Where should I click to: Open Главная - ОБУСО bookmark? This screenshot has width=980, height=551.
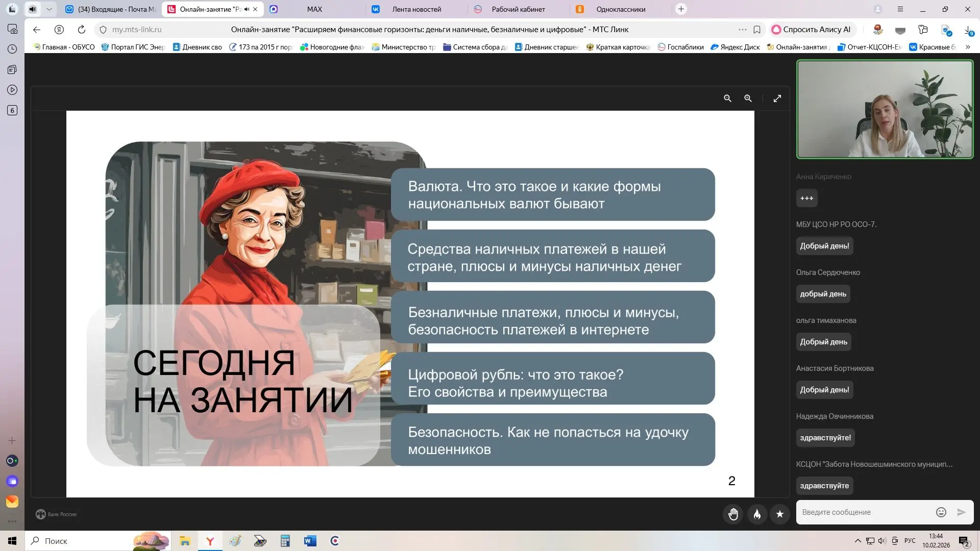coord(64,47)
